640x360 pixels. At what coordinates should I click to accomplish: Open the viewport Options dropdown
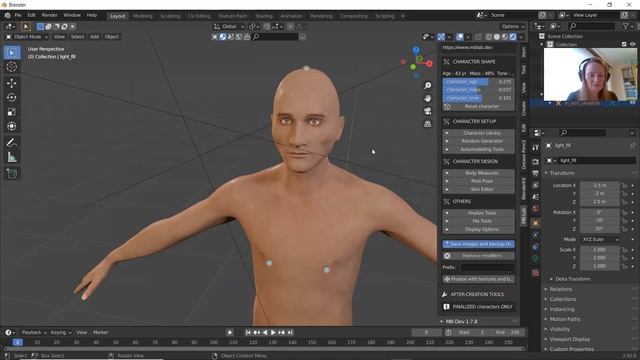click(x=513, y=27)
